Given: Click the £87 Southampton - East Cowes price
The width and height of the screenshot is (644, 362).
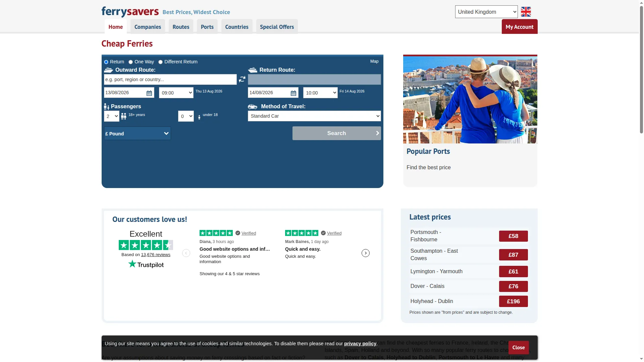Looking at the screenshot, I should pos(514,255).
